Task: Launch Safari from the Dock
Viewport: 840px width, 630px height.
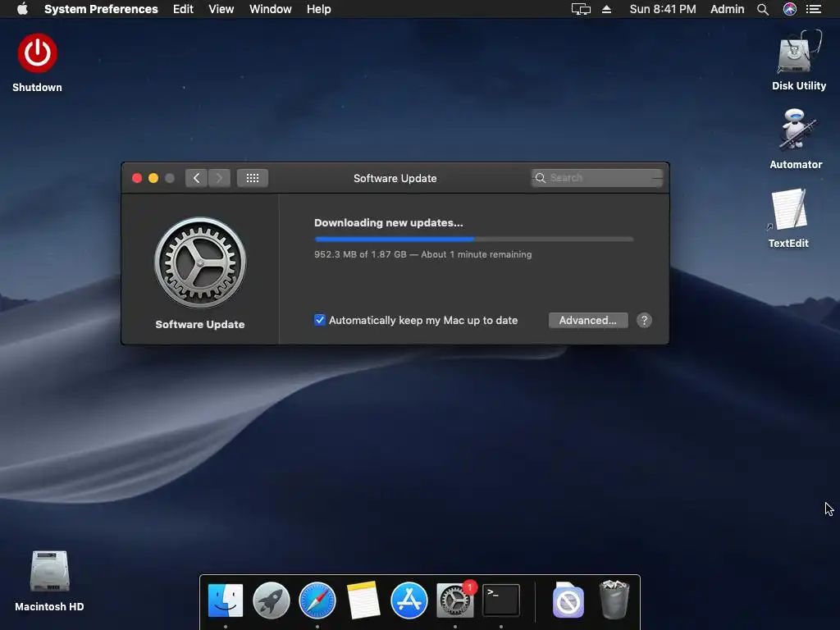Action: 317,600
